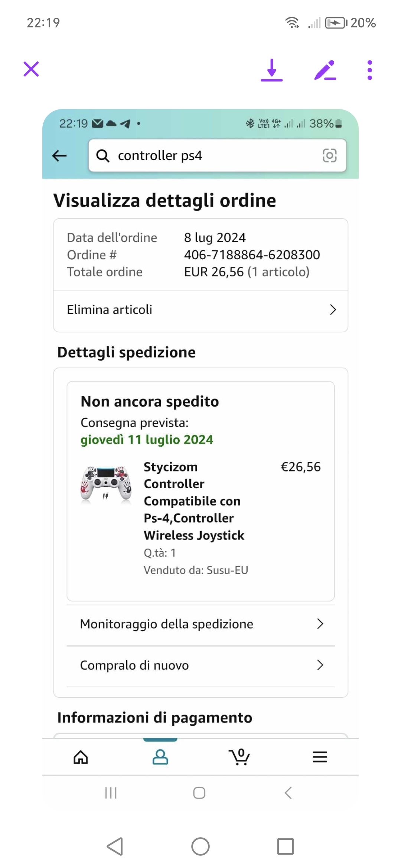The image size is (401, 868).
Task: Open the hamburger menu tab
Action: tap(320, 757)
